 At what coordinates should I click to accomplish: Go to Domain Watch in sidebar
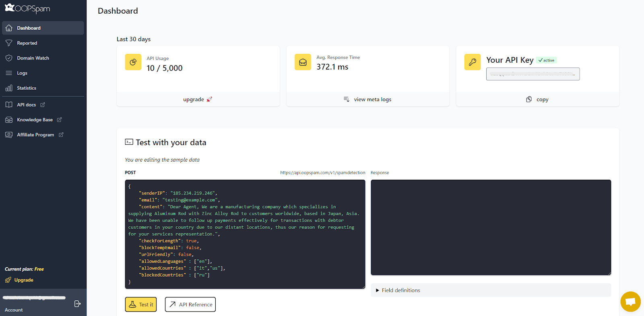pos(33,58)
